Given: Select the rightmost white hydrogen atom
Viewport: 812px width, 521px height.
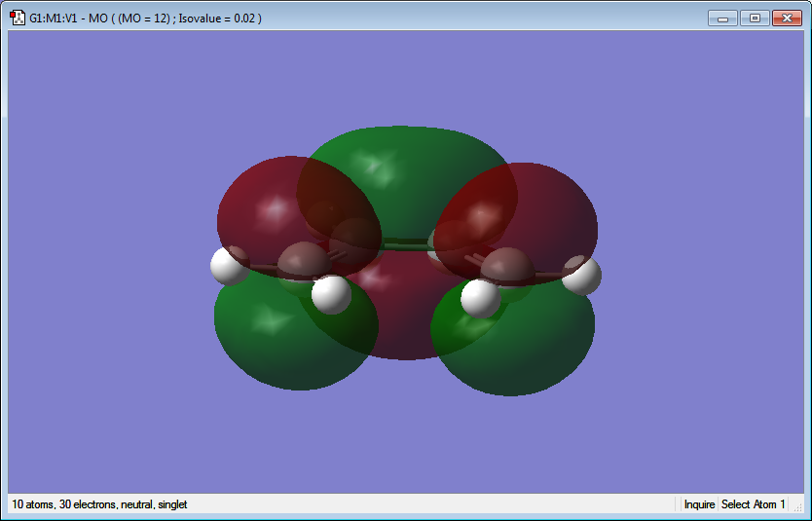Looking at the screenshot, I should coord(581,275).
